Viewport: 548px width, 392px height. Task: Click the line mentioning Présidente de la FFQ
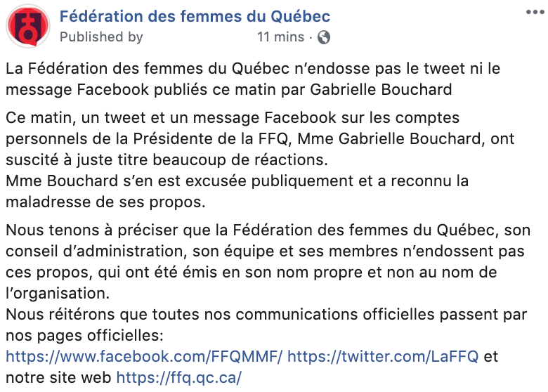(x=260, y=138)
